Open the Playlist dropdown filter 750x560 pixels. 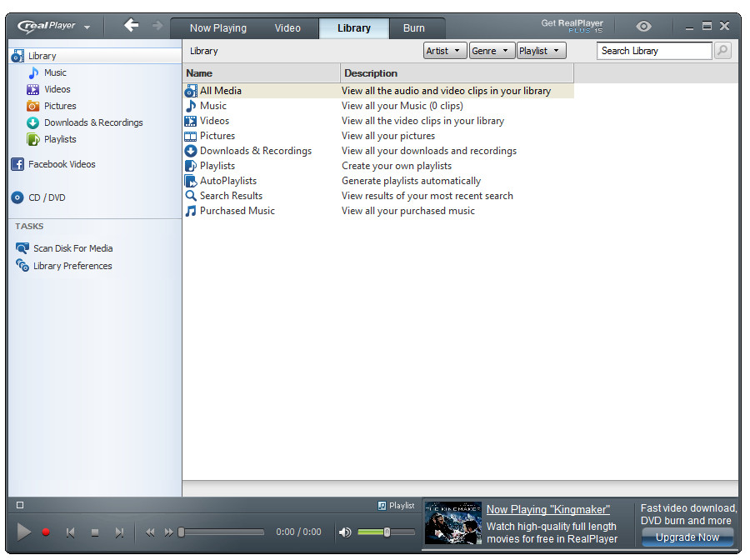[541, 51]
